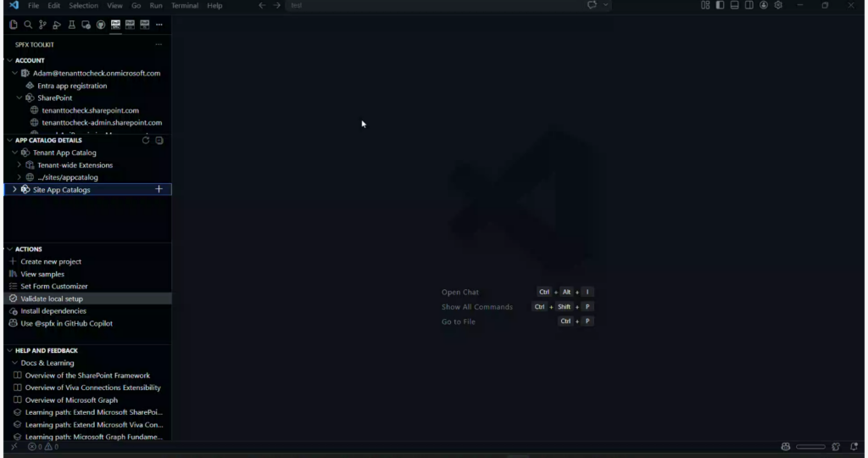
Task: Open the notifications bell in status bar
Action: (x=854, y=446)
